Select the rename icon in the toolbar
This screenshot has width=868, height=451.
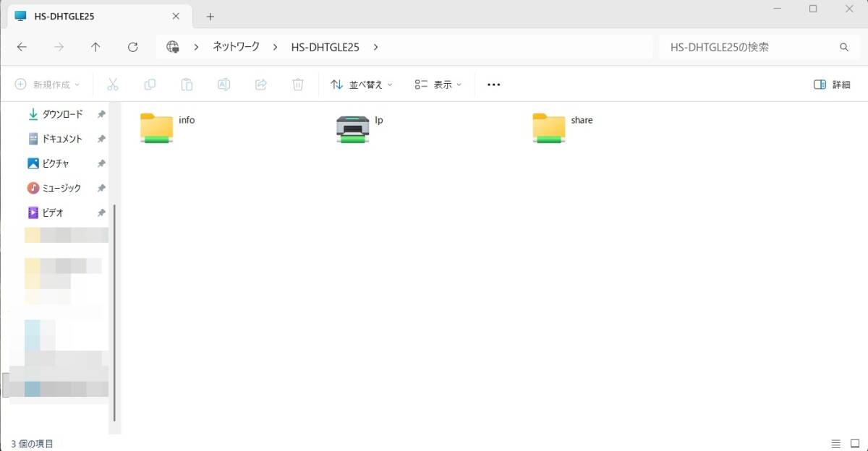(224, 85)
